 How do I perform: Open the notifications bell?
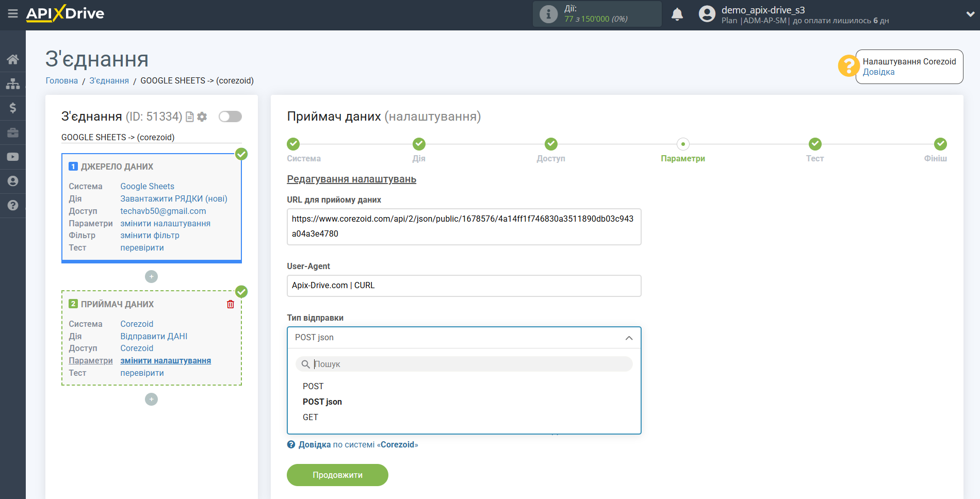click(x=677, y=14)
